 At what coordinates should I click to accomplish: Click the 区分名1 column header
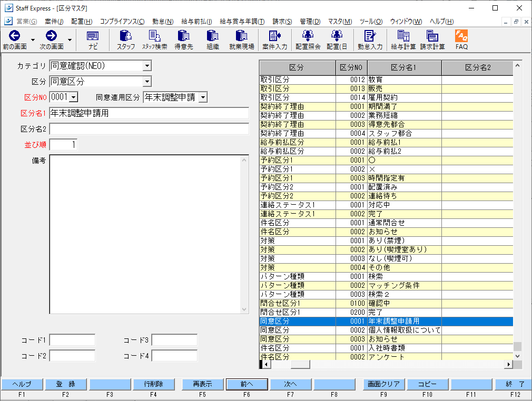[x=405, y=67]
